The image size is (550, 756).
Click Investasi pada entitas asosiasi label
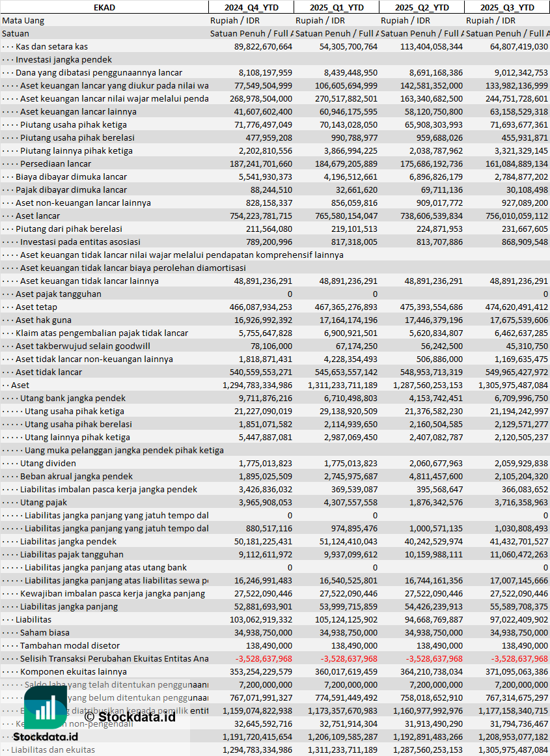coord(80,242)
